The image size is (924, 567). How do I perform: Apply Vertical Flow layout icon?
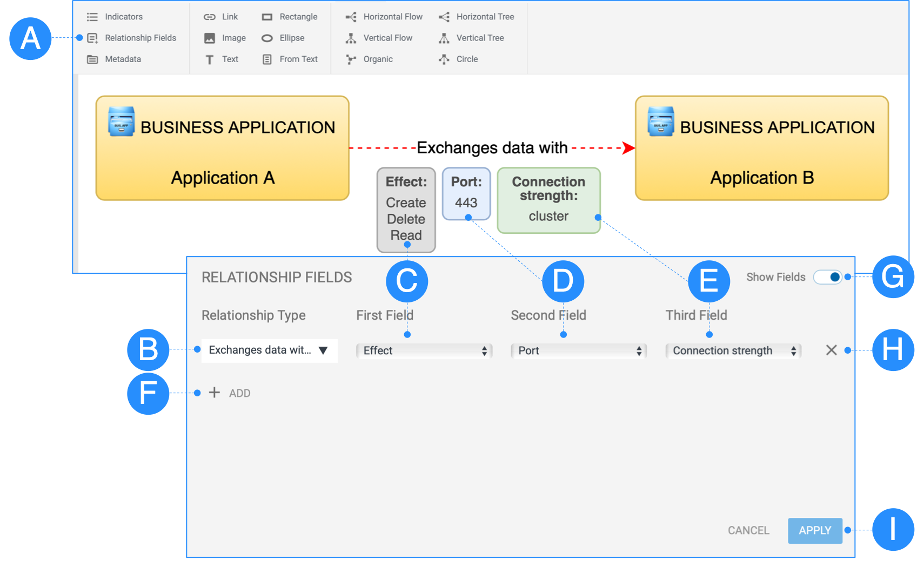pyautogui.click(x=351, y=38)
